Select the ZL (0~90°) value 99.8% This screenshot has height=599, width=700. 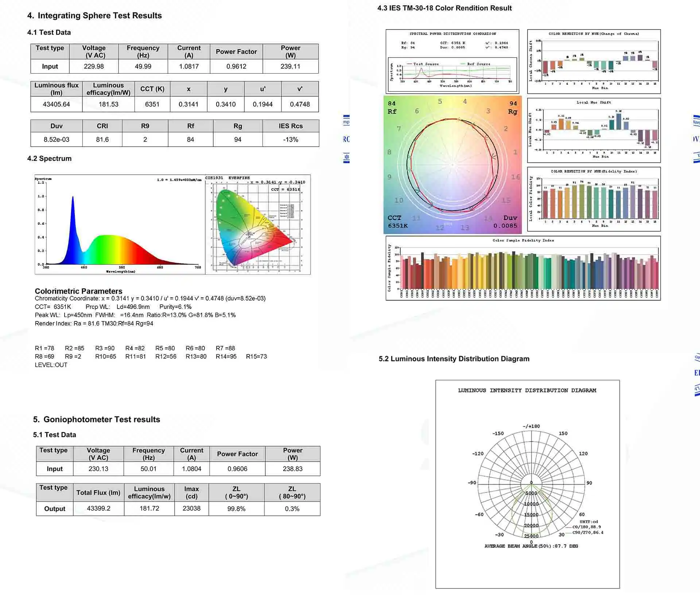(x=236, y=509)
